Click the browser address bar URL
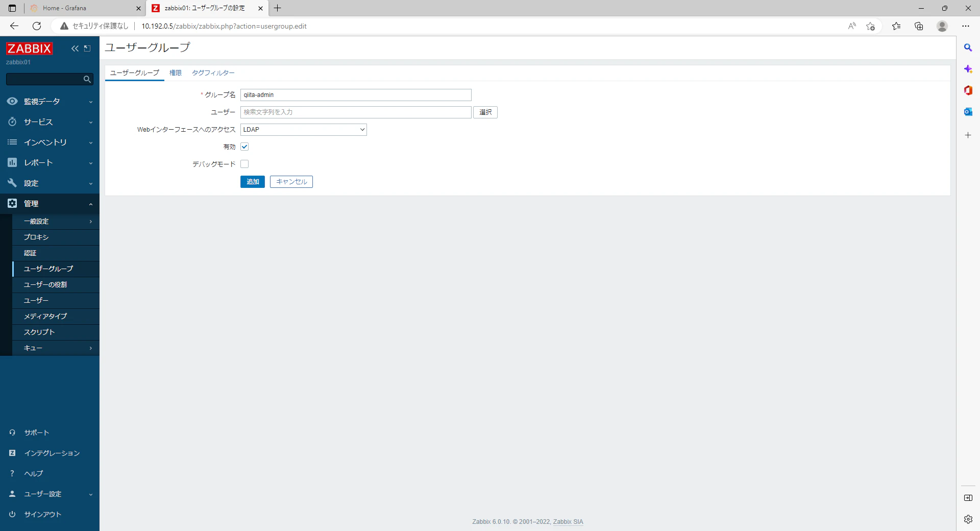The height and width of the screenshot is (531, 980). (224, 26)
